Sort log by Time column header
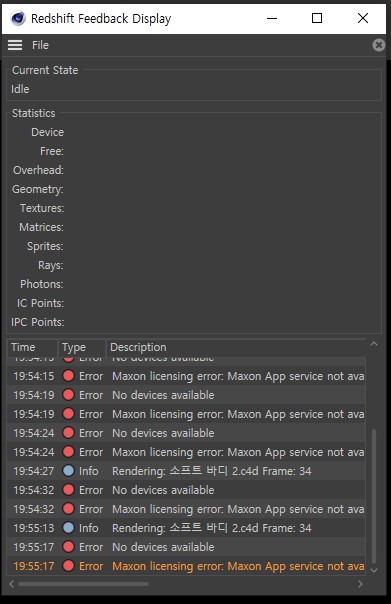391x604 pixels. pos(32,347)
